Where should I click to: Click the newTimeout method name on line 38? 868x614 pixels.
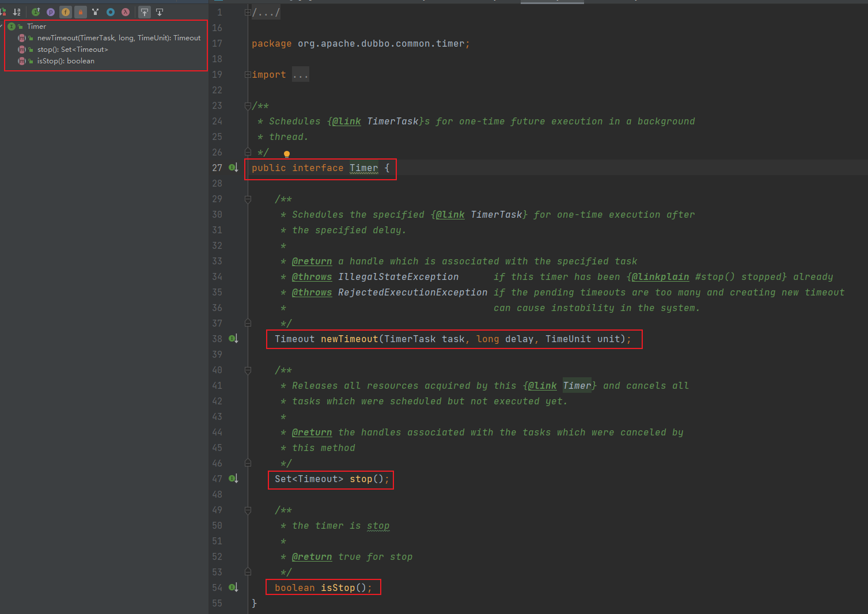pyautogui.click(x=350, y=339)
